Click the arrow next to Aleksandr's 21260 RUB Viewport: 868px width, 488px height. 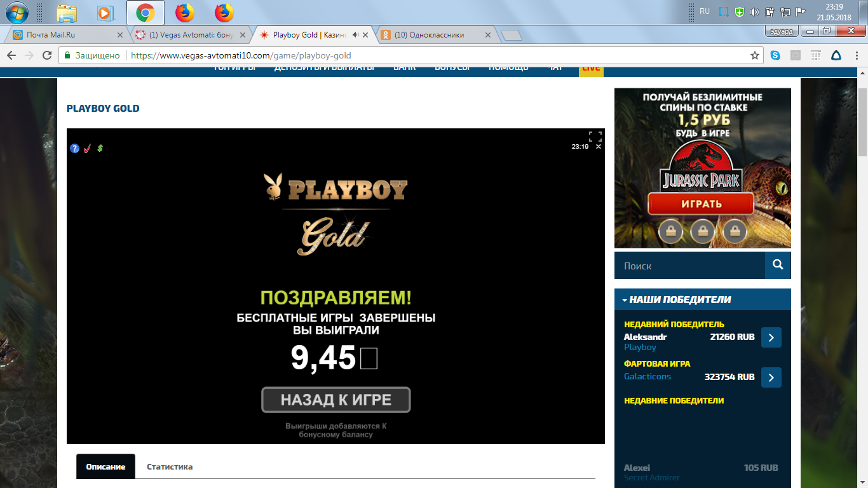[x=771, y=337]
